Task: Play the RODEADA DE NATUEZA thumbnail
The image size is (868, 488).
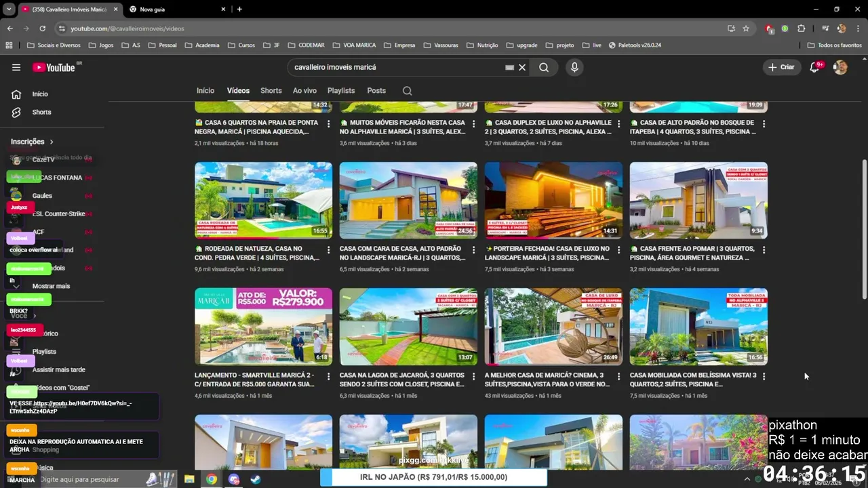Action: [263, 201]
